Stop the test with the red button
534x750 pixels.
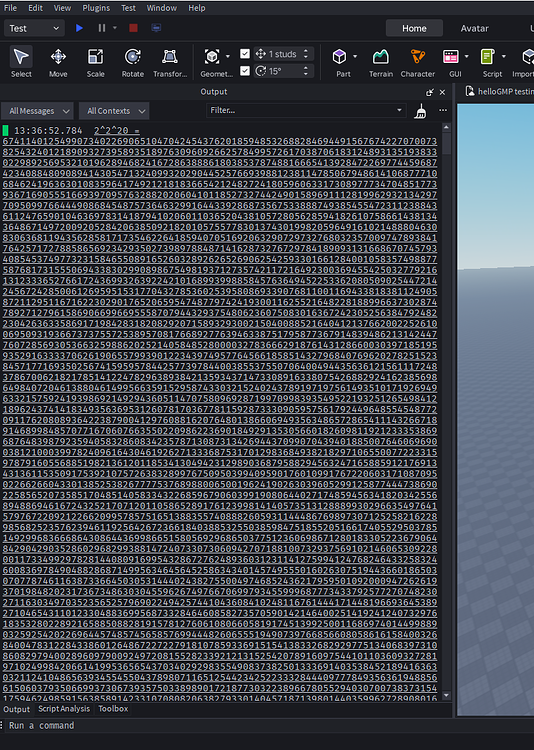134,28
